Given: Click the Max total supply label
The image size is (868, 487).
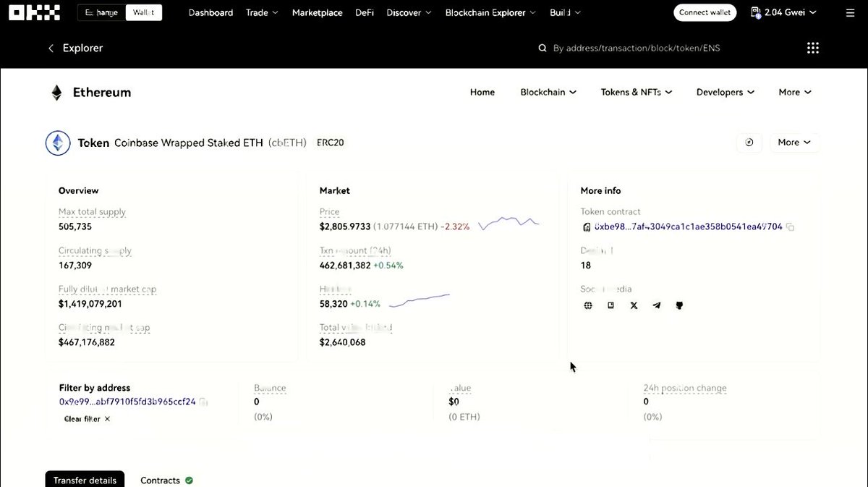Looking at the screenshot, I should (92, 212).
